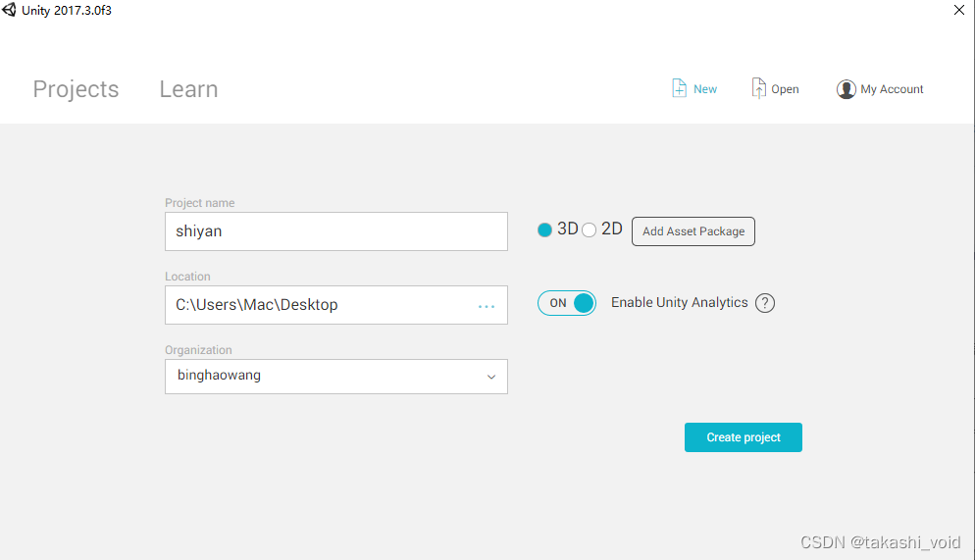Go to the Learn tab
The image size is (975, 560).
point(188,89)
